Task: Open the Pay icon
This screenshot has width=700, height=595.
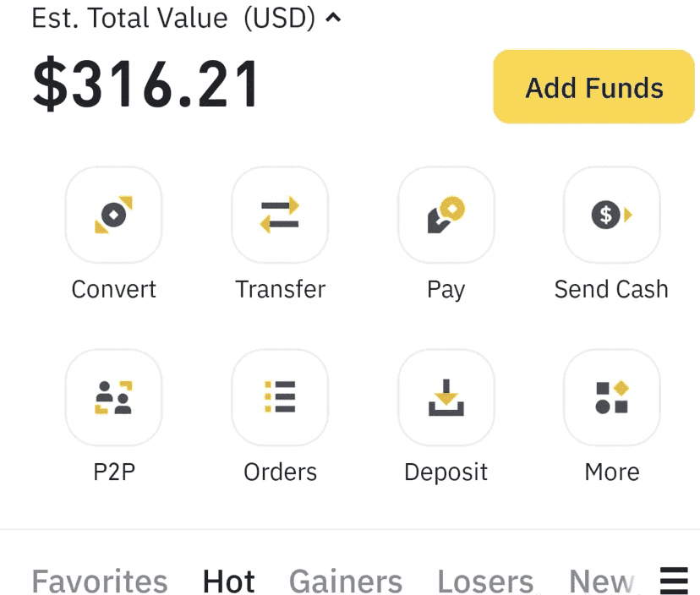Action: [x=446, y=215]
